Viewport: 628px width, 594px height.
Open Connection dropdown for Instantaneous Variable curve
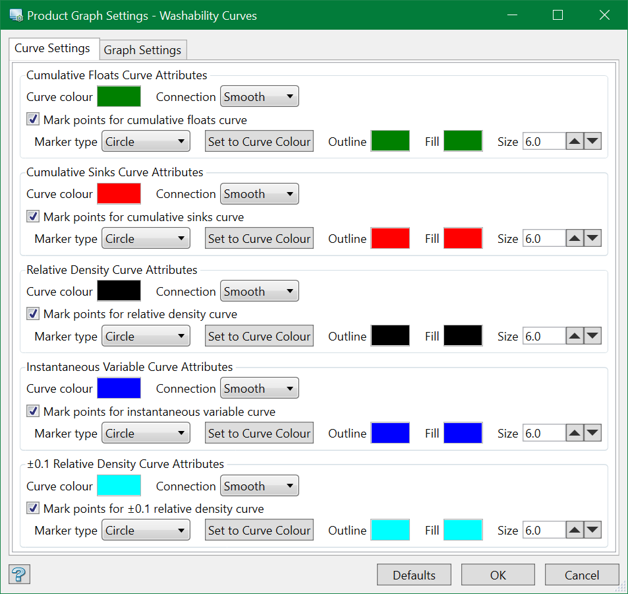(x=260, y=388)
